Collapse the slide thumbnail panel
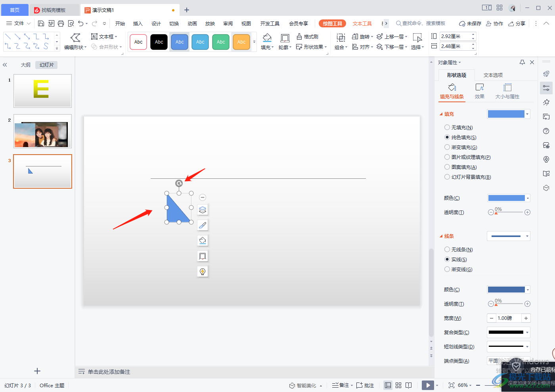Image resolution: width=555 pixels, height=392 pixels. click(x=5, y=65)
